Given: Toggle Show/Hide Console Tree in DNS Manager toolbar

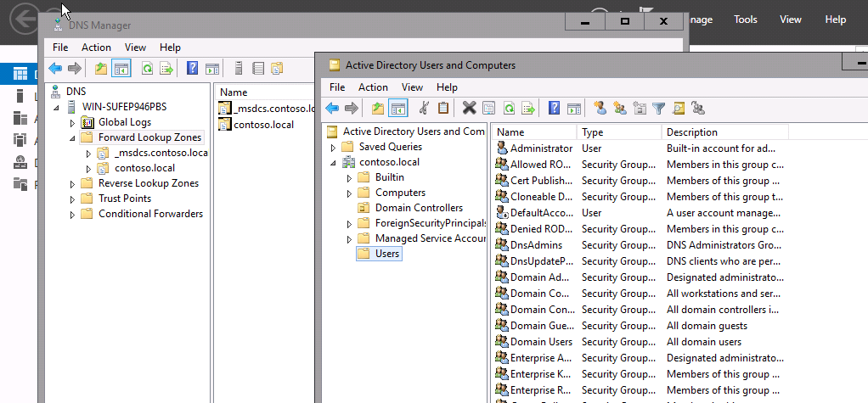Looking at the screenshot, I should point(121,69).
